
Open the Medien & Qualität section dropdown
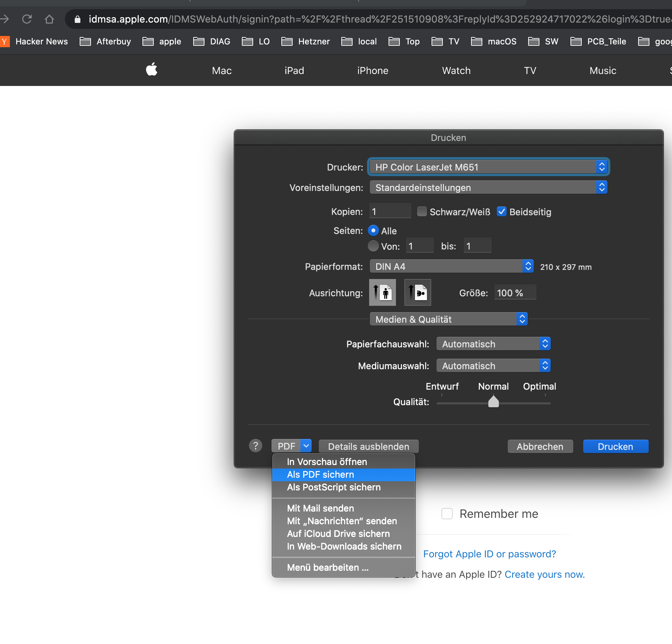pyautogui.click(x=448, y=319)
